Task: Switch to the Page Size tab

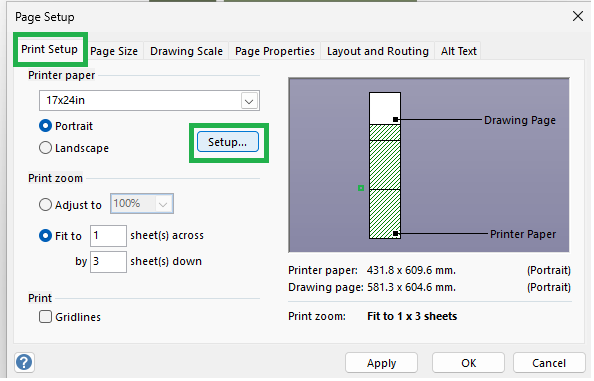Action: tap(114, 52)
